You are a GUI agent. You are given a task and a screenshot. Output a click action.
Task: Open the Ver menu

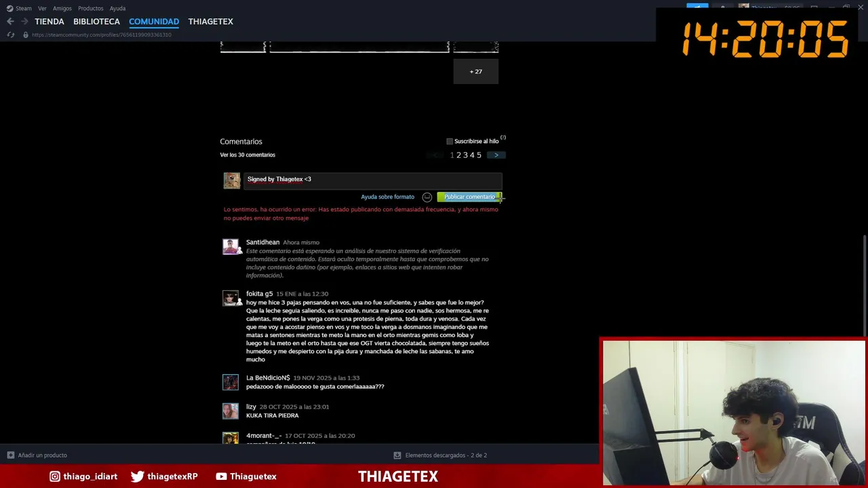pyautogui.click(x=42, y=8)
